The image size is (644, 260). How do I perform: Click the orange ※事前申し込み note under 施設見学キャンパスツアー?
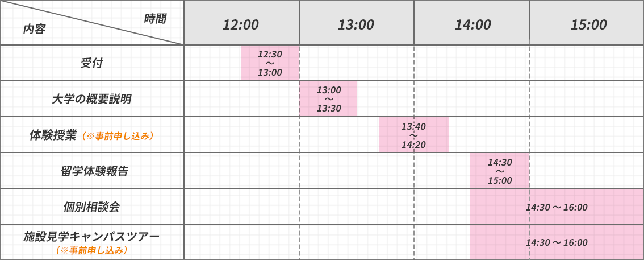pos(91,250)
